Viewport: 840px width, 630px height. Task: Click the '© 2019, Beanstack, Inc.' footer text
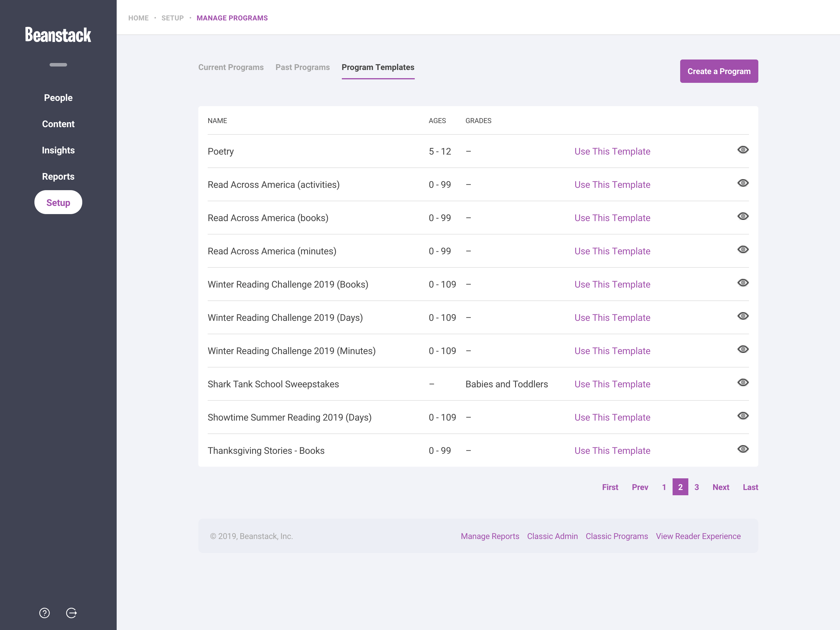coord(251,536)
